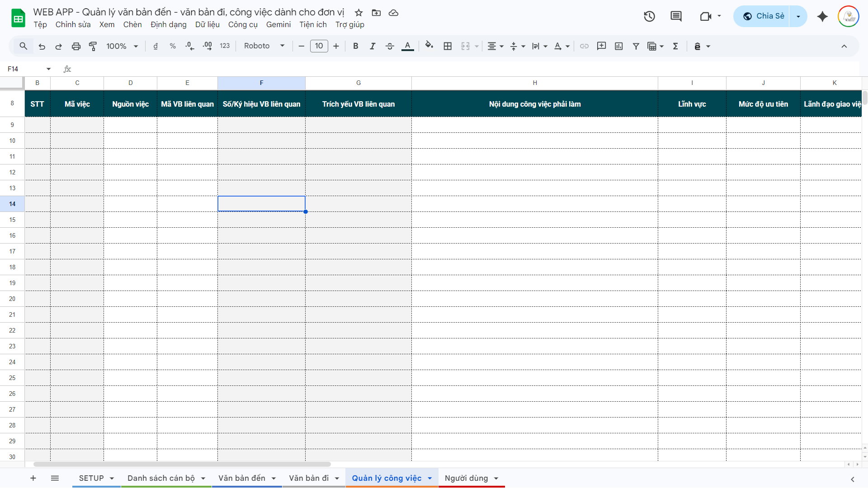Open the Dữ liệu menu
The height and width of the screenshot is (488, 868).
(x=207, y=24)
